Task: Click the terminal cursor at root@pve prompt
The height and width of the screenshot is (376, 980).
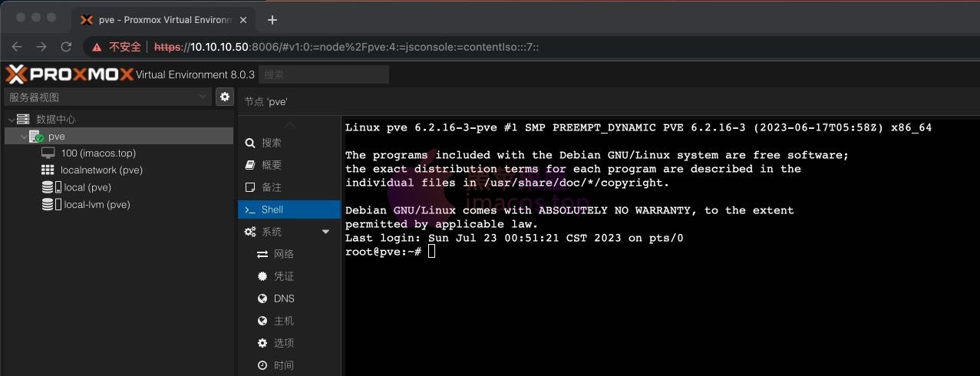Action: 432,252
